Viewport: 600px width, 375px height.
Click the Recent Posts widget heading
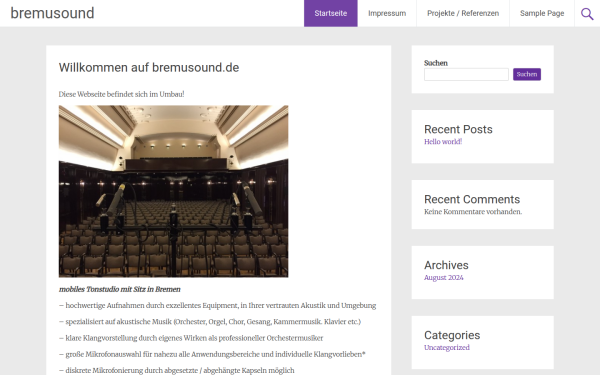point(458,129)
